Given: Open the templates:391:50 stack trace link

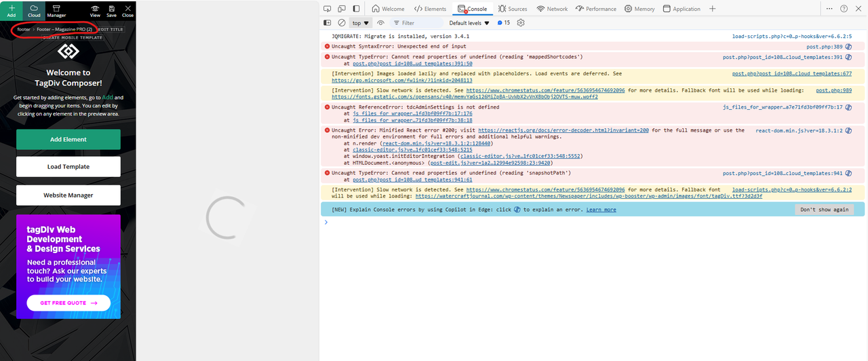Looking at the screenshot, I should 412,64.
